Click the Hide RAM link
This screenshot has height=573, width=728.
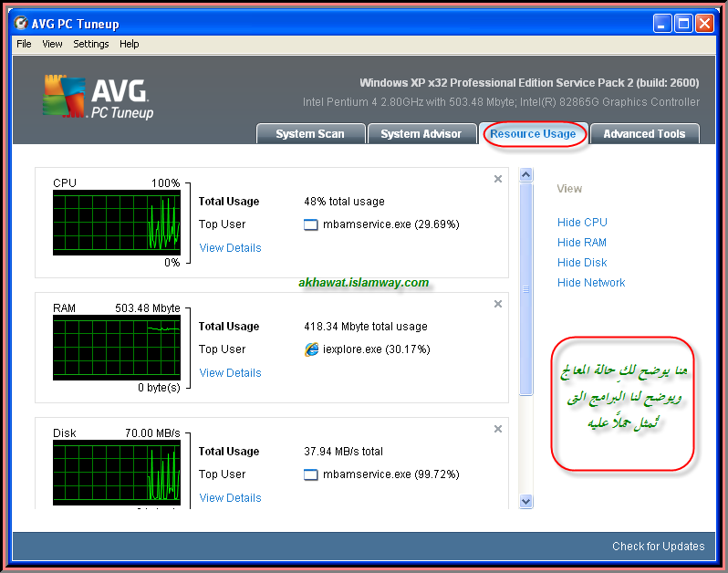[582, 243]
